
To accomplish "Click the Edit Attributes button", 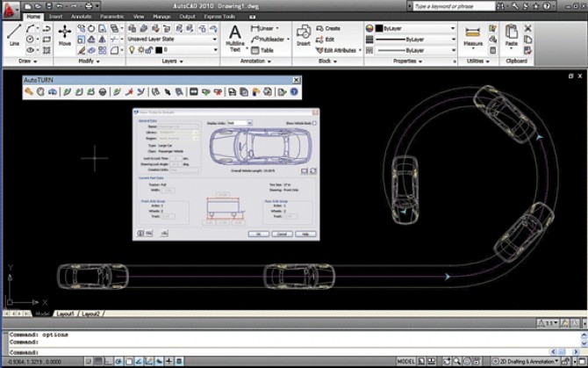I will click(x=336, y=50).
